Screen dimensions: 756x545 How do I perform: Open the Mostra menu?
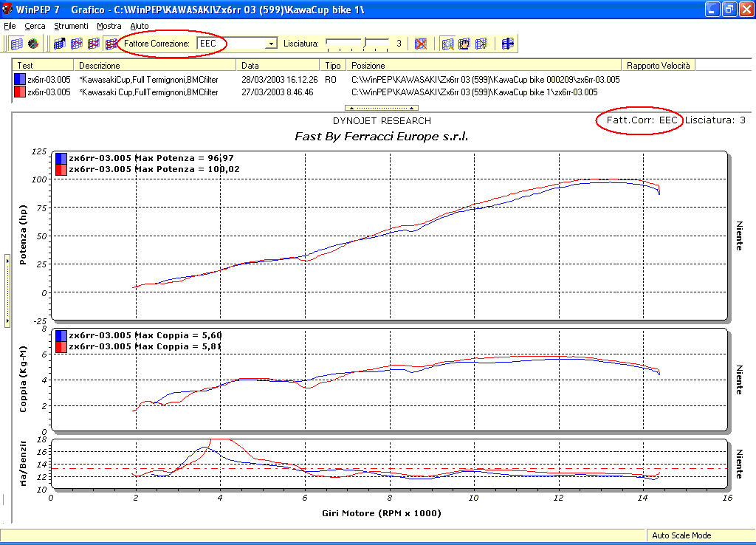109,26
